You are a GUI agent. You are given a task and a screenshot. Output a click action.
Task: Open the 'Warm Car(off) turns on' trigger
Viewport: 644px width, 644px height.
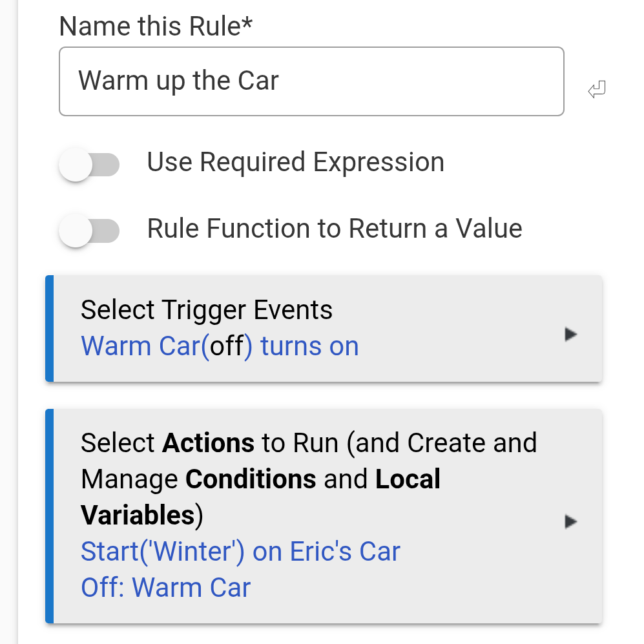tap(220, 347)
